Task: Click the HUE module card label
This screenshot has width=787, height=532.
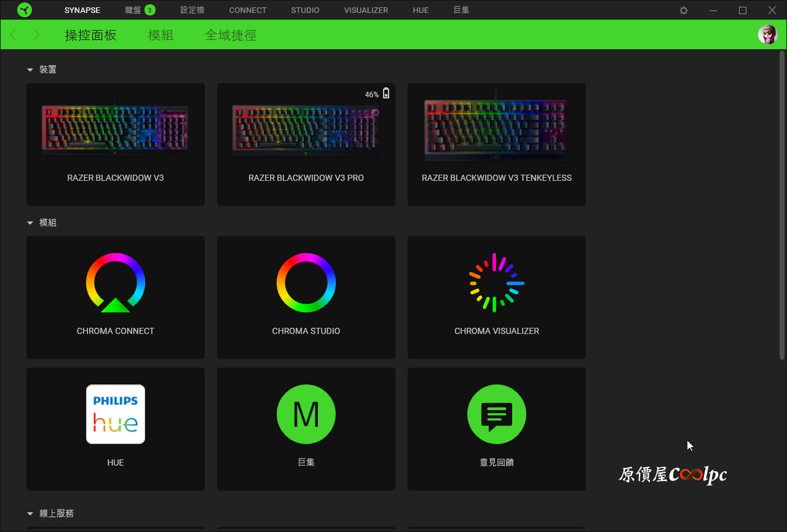Action: (x=116, y=463)
